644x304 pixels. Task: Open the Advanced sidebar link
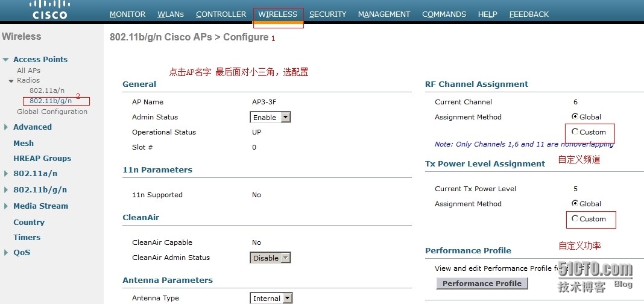(33, 127)
